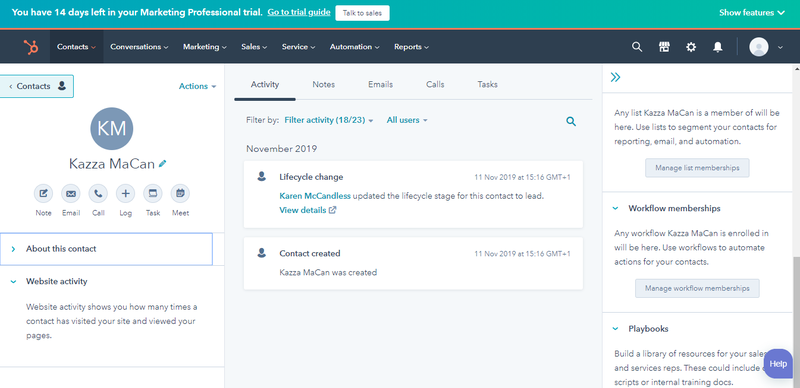Click the Call phone icon

pyautogui.click(x=98, y=193)
